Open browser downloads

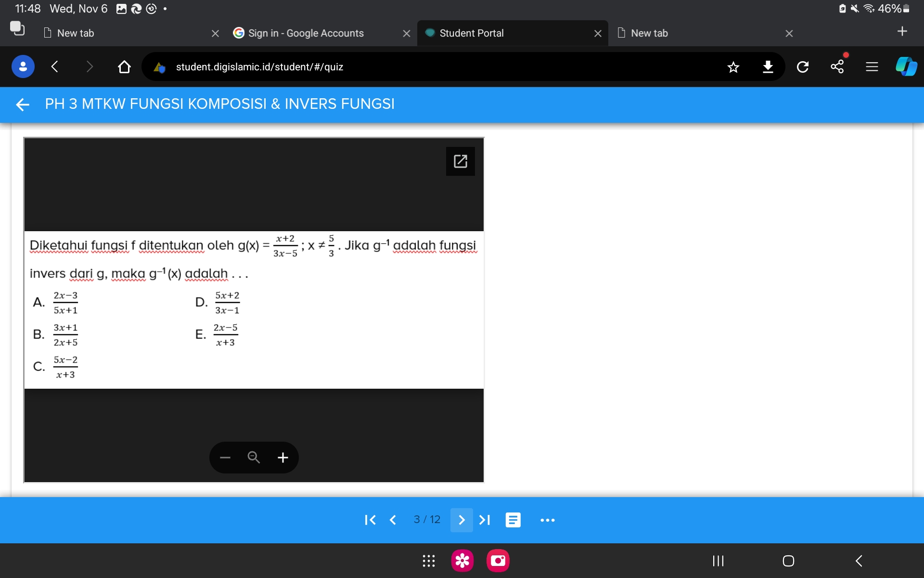[x=768, y=67]
